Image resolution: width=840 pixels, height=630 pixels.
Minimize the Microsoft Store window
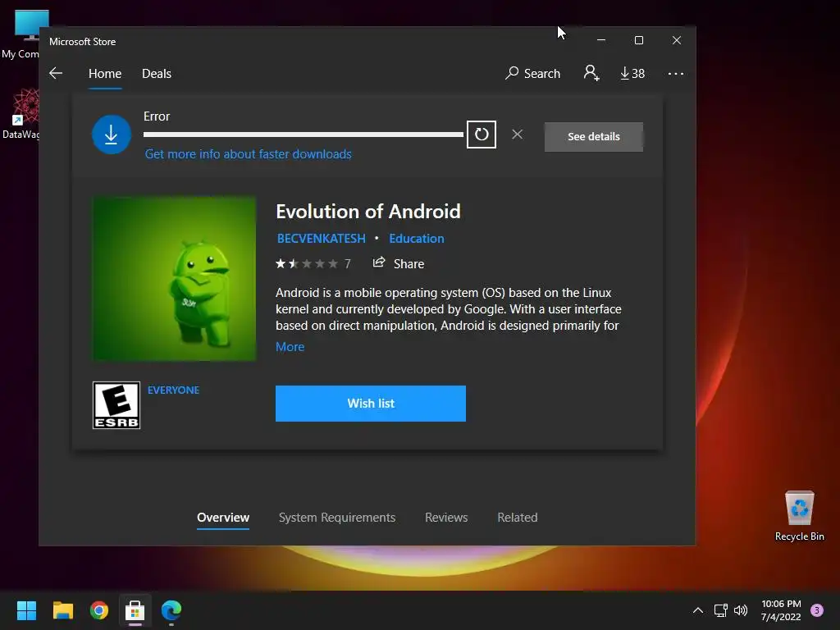(x=601, y=40)
